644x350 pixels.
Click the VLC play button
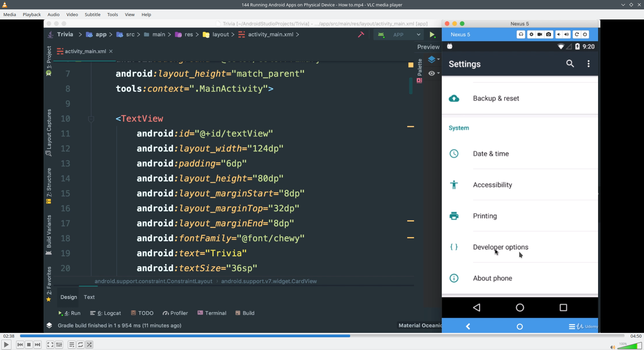click(x=6, y=345)
